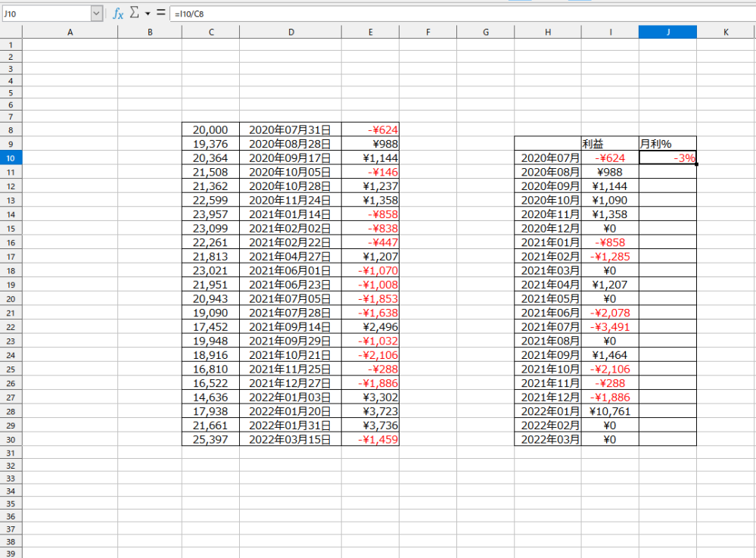Select the 利益 header cell
756x558 pixels.
click(610, 143)
